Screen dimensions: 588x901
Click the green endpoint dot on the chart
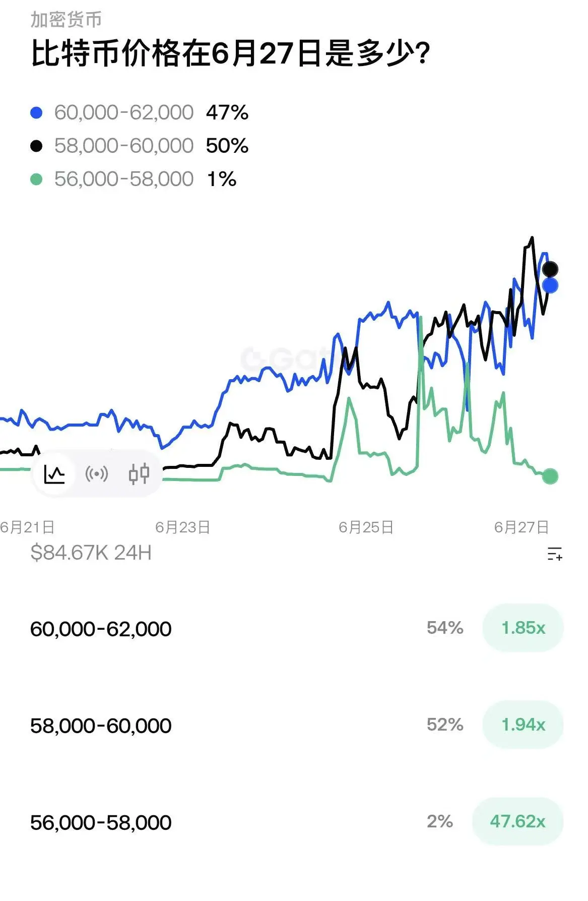(x=550, y=476)
